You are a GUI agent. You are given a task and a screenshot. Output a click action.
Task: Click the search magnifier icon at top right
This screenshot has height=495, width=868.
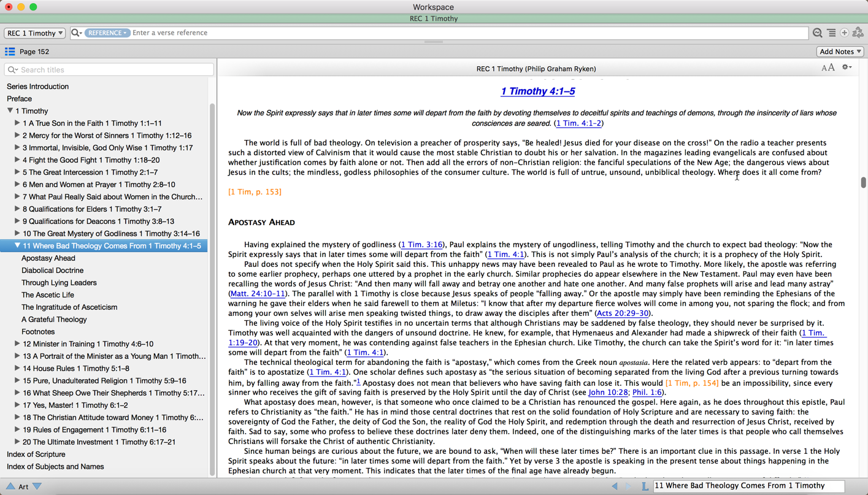pos(817,33)
